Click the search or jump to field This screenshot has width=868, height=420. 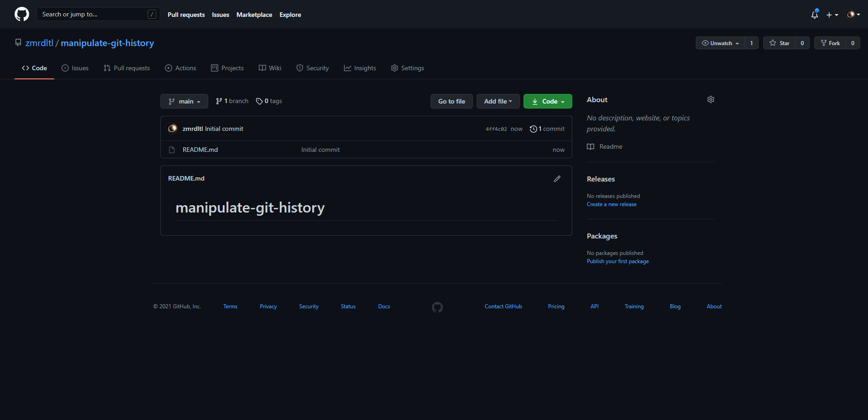[98, 14]
